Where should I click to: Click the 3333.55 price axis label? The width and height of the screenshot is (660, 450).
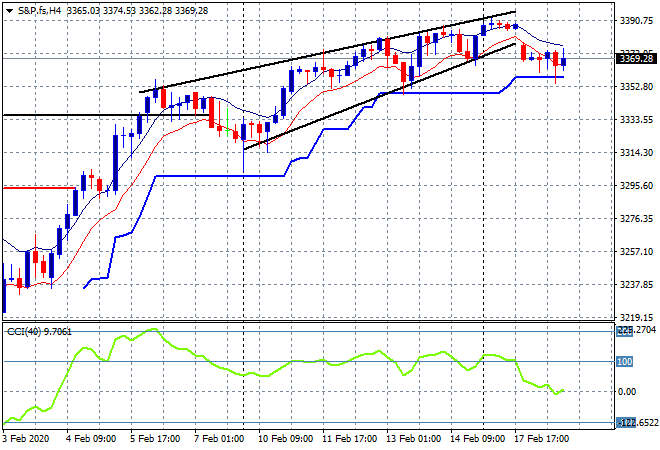[636, 120]
